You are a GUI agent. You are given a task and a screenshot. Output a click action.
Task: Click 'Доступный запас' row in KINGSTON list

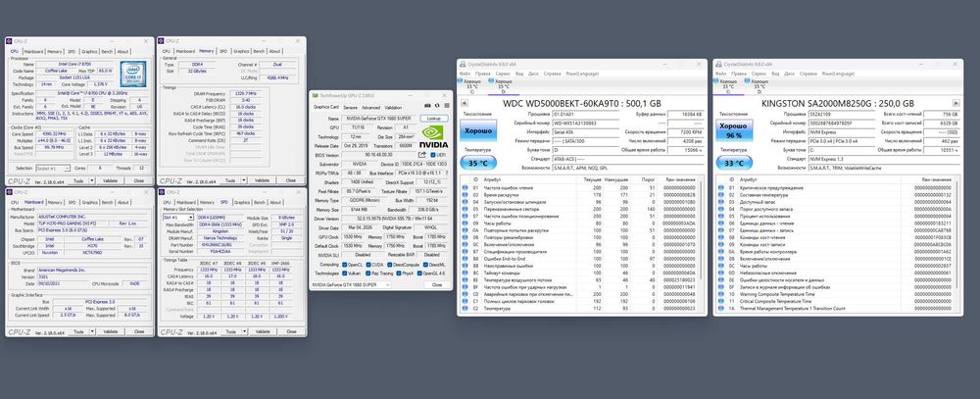[836, 201]
